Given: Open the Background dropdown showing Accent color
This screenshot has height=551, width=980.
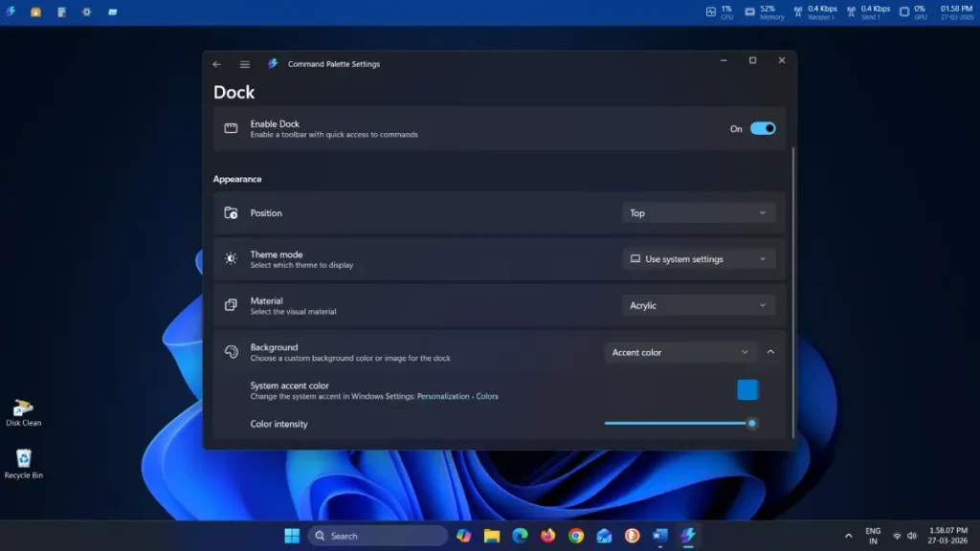Looking at the screenshot, I should click(x=679, y=352).
